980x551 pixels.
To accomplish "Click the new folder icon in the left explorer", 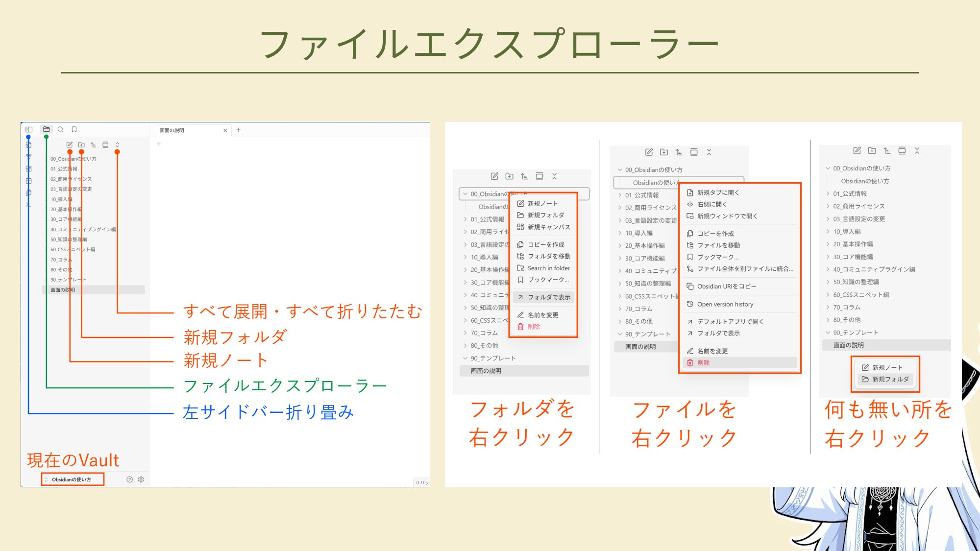I will click(x=81, y=145).
